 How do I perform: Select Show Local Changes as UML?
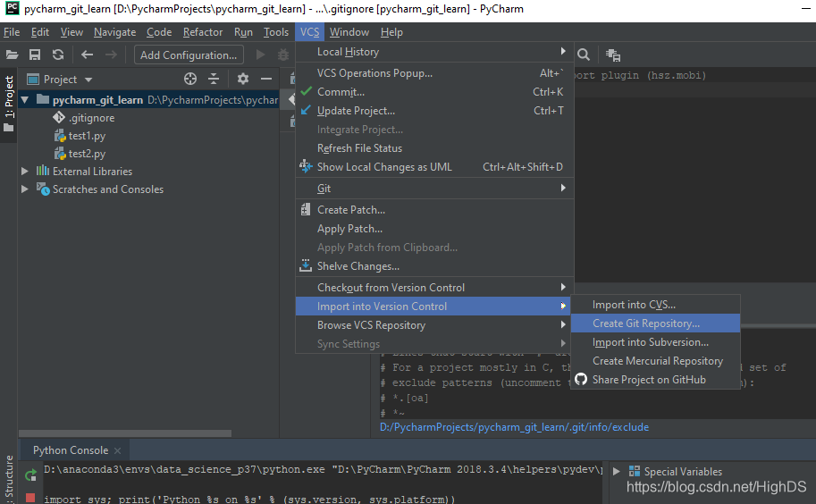coord(434,167)
